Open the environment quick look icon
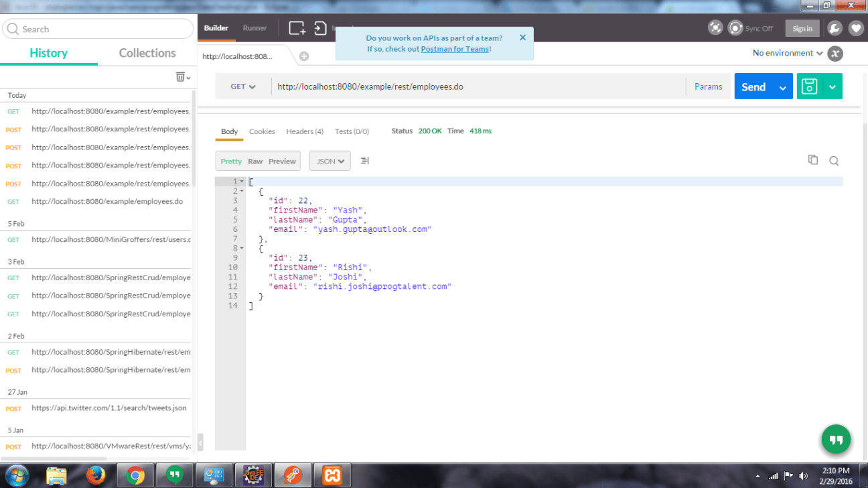This screenshot has width=868, height=488. [x=835, y=54]
